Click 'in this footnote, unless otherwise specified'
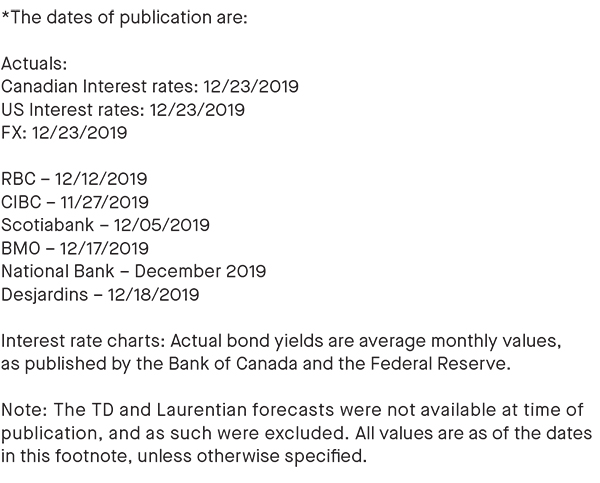Image resolution: width=600 pixels, height=483 pixels. [184, 456]
